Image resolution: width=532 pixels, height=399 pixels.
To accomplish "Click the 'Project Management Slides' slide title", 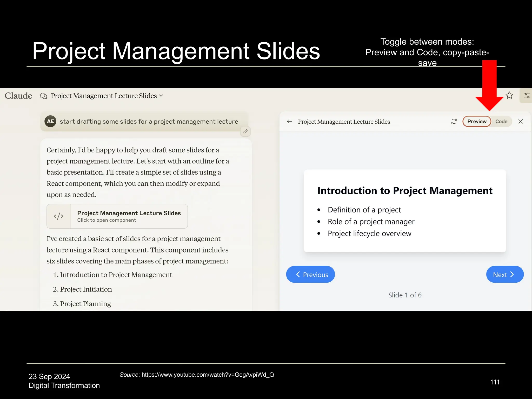I will pyautogui.click(x=176, y=51).
